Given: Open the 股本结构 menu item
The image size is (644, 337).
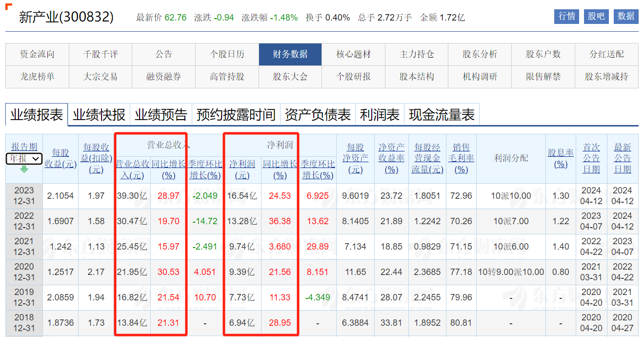Looking at the screenshot, I should pos(417,77).
